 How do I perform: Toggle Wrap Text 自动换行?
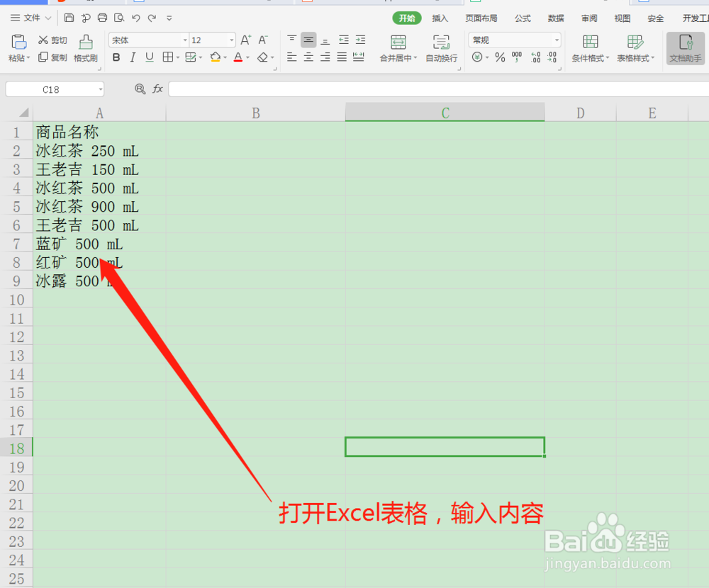point(441,48)
